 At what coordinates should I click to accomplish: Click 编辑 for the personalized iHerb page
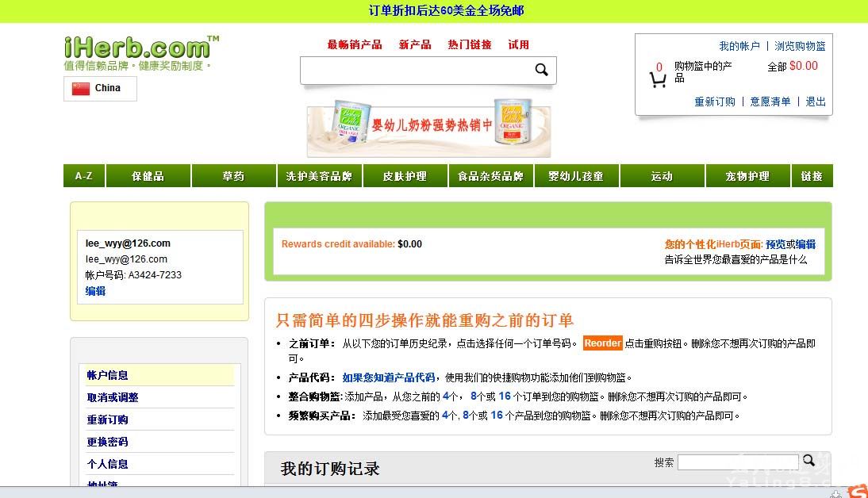click(806, 244)
